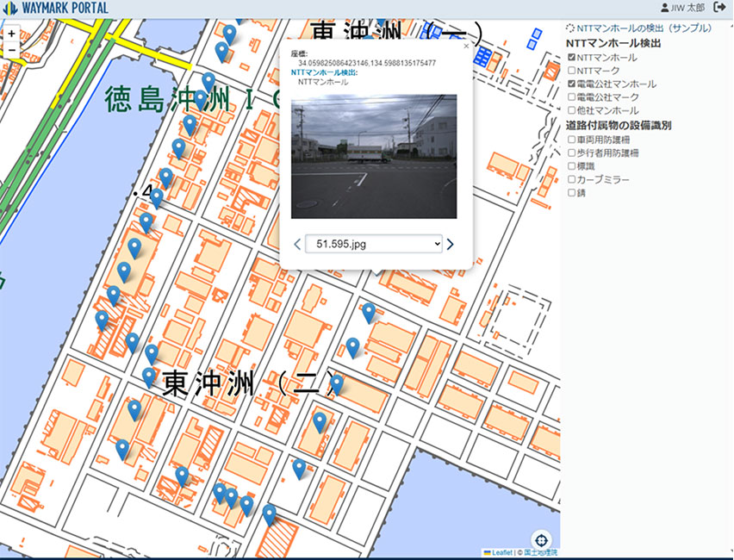
Task: Click the street photo in the popup
Action: 373,156
